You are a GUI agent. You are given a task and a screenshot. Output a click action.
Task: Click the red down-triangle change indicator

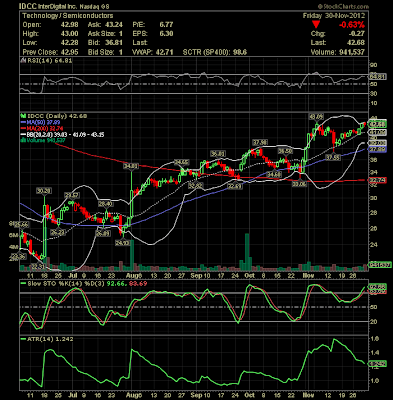tap(316, 25)
